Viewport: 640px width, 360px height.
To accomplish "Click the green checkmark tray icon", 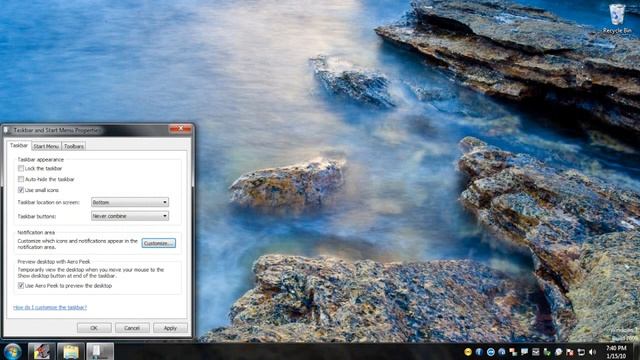I will tap(547, 352).
